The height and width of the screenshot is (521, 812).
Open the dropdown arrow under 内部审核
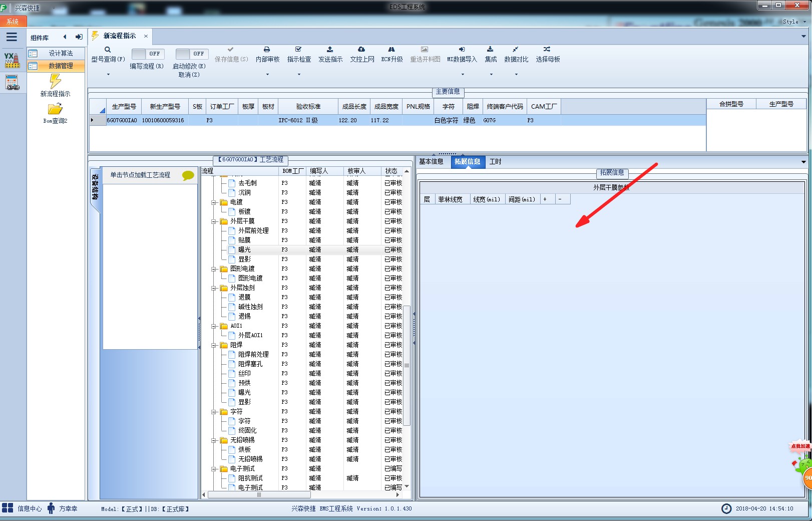pos(267,74)
